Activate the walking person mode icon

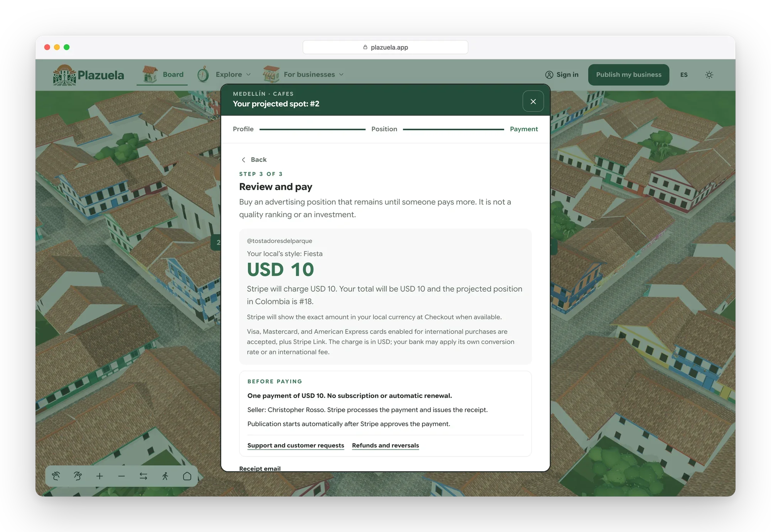click(x=165, y=476)
